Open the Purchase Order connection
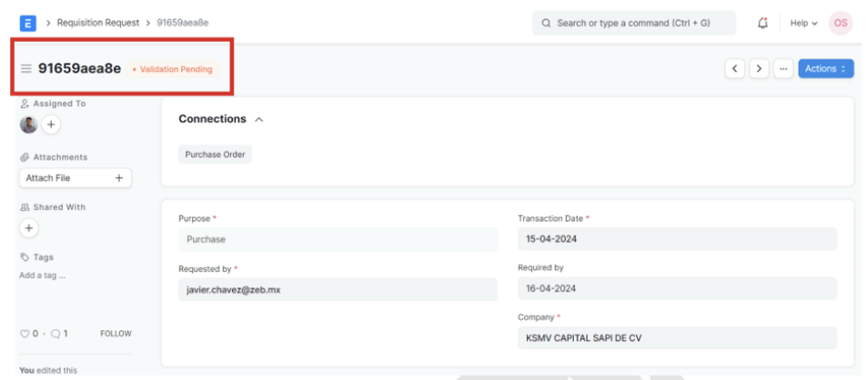 click(x=215, y=155)
